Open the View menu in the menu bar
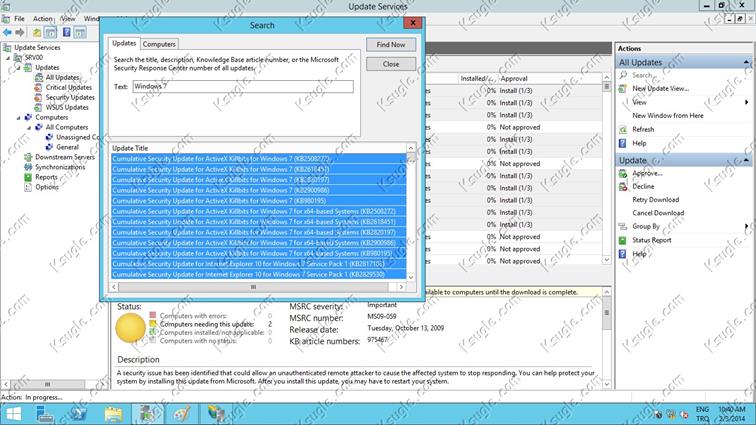 [68, 18]
